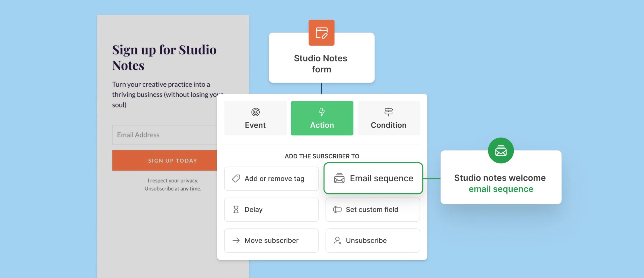Click the green email sequence circle icon
This screenshot has height=278, width=644.
501,151
